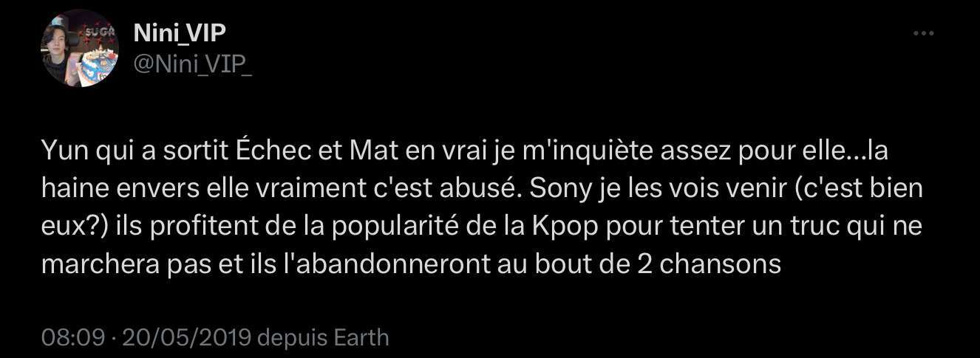Image resolution: width=980 pixels, height=358 pixels.
Task: Open the @Nini_VIP_ handle link
Action: coord(192,65)
